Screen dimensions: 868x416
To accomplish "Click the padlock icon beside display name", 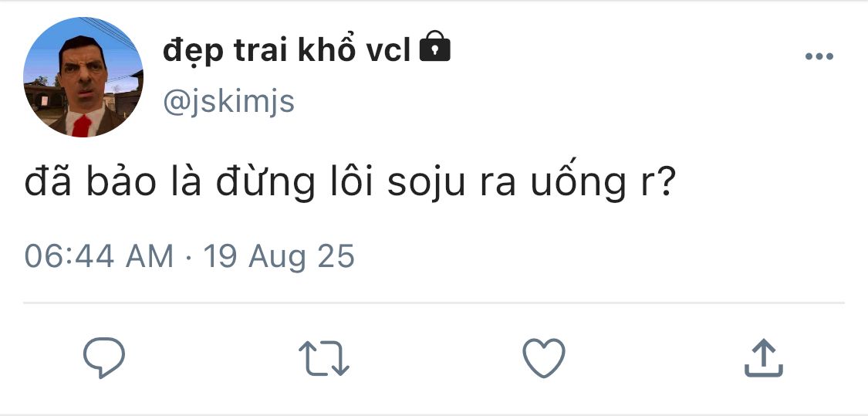I will pos(434,49).
